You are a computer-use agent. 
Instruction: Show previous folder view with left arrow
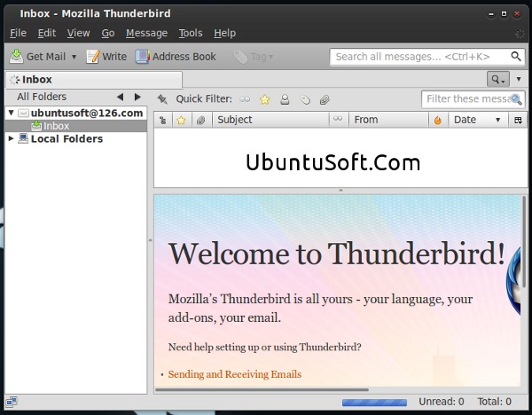(x=120, y=97)
